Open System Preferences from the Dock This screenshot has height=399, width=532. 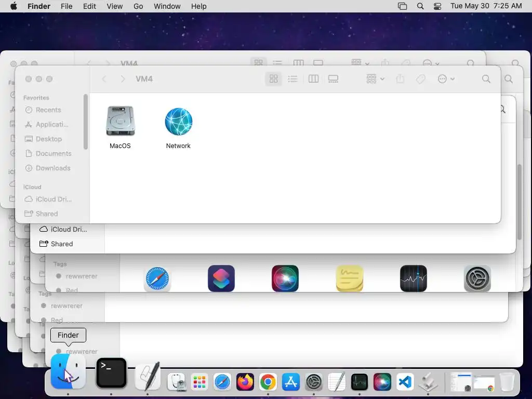tap(313, 382)
